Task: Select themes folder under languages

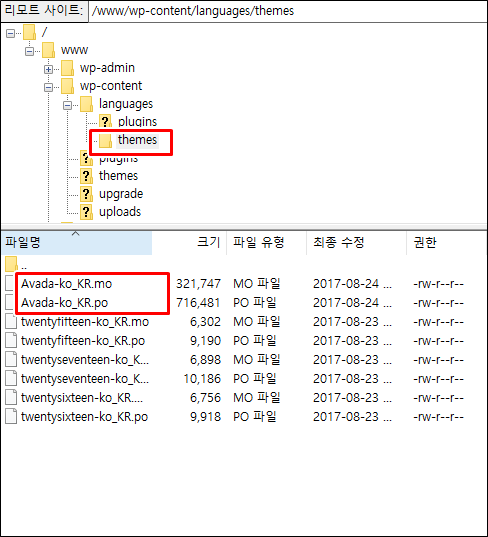Action: point(137,140)
